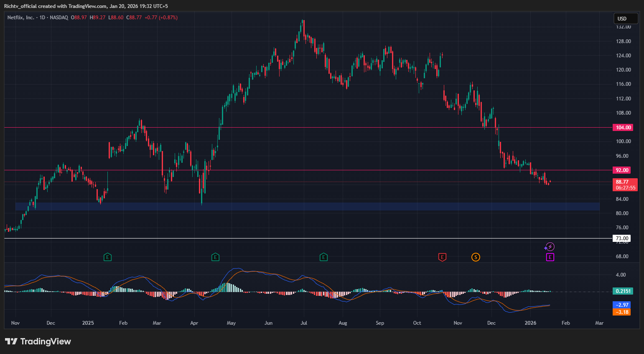Open the orange split marker below November

click(476, 257)
